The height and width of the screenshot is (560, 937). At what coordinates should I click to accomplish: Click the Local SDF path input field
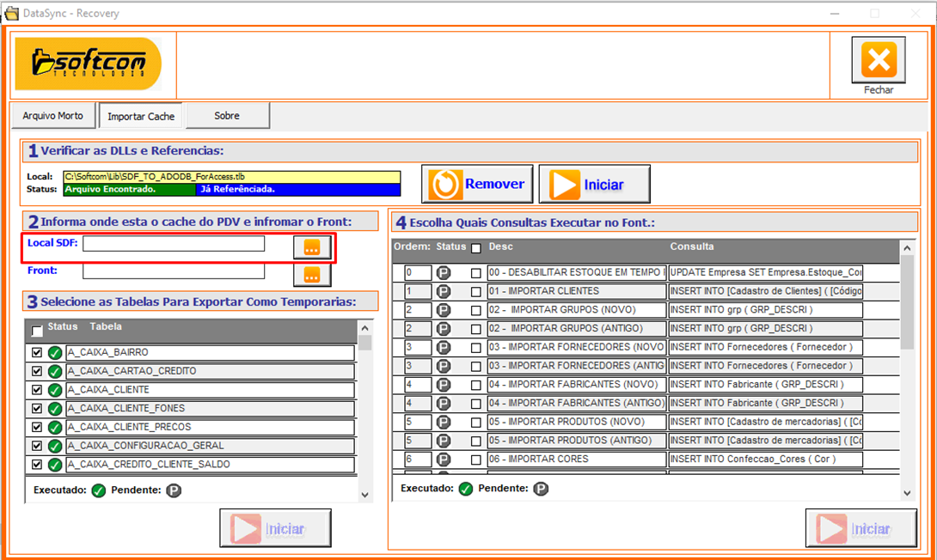pos(174,244)
